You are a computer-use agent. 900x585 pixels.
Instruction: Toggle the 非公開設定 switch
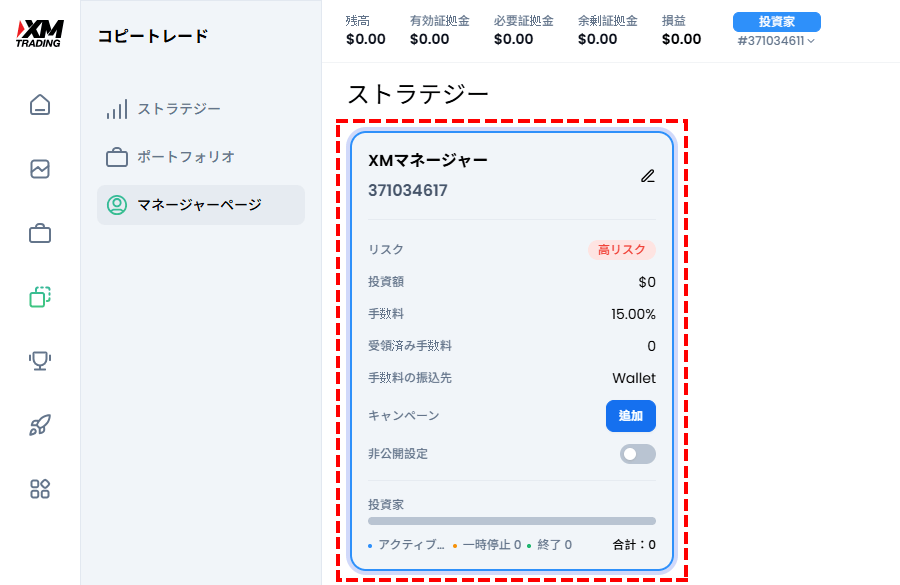click(638, 454)
